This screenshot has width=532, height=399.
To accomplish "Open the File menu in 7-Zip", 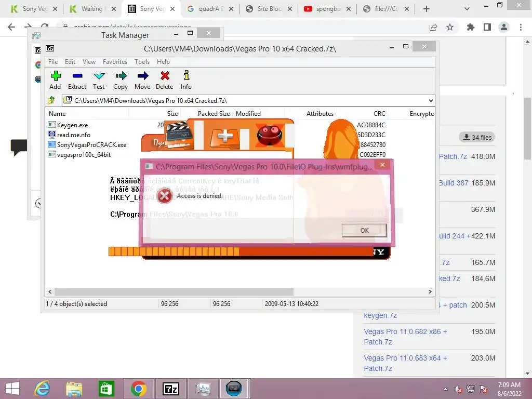I will pyautogui.click(x=53, y=62).
